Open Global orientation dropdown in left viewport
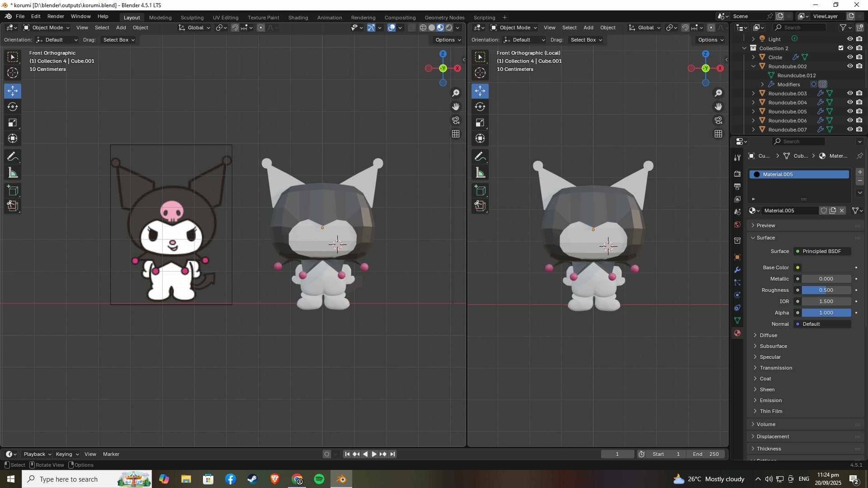The image size is (868, 488). click(194, 28)
